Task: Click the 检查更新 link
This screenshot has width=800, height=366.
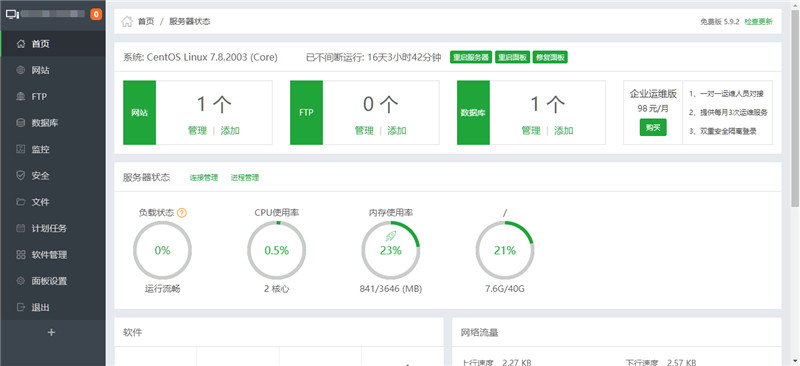Action: [758, 22]
